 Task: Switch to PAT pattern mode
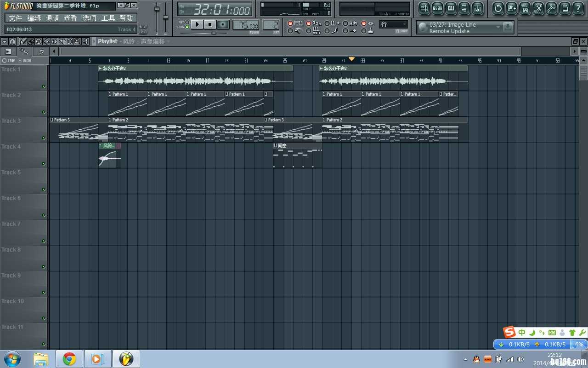[x=187, y=22]
